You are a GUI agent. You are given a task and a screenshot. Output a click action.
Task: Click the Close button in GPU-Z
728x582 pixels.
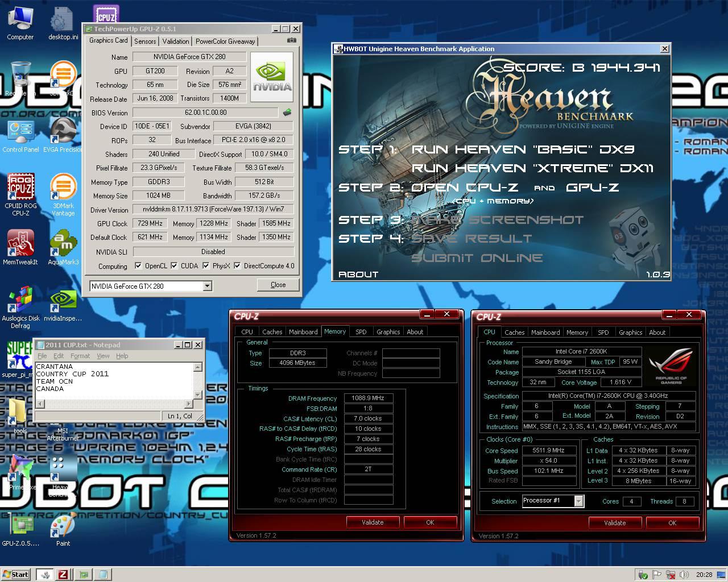pyautogui.click(x=278, y=285)
